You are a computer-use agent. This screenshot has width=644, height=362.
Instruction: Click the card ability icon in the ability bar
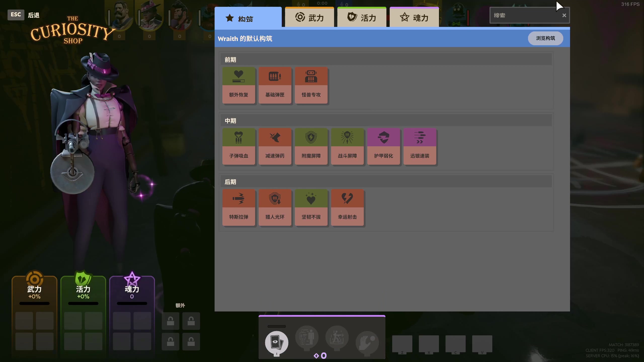[x=276, y=342]
